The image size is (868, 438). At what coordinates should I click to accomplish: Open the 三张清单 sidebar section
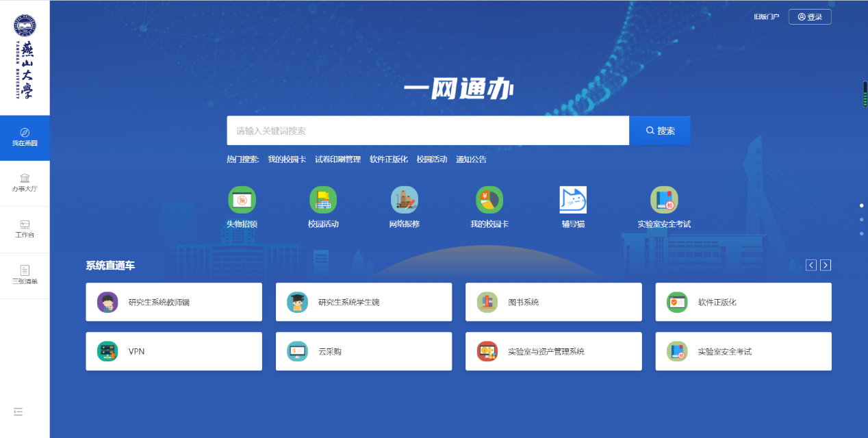click(x=25, y=276)
